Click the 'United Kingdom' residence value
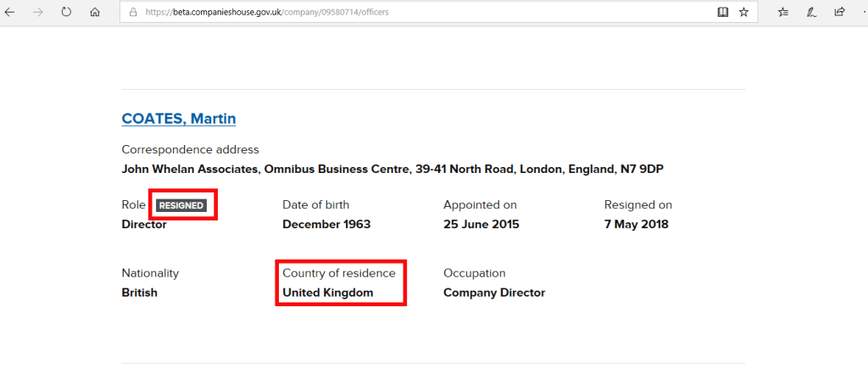868x368 pixels. pos(328,293)
